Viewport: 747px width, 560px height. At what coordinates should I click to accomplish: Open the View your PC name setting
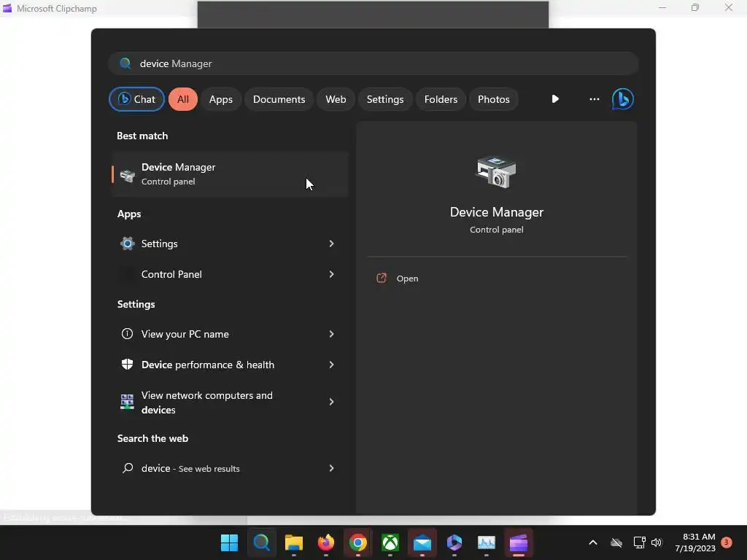(228, 334)
